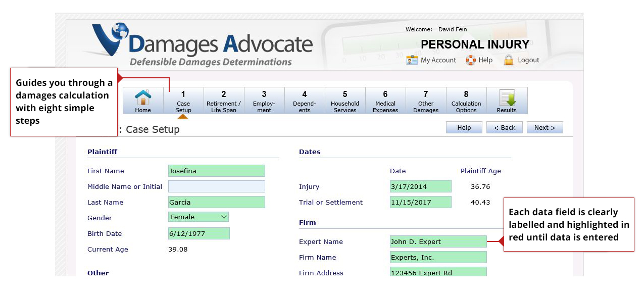Open the Help link in header
This screenshot has width=644, height=294.
tap(485, 60)
